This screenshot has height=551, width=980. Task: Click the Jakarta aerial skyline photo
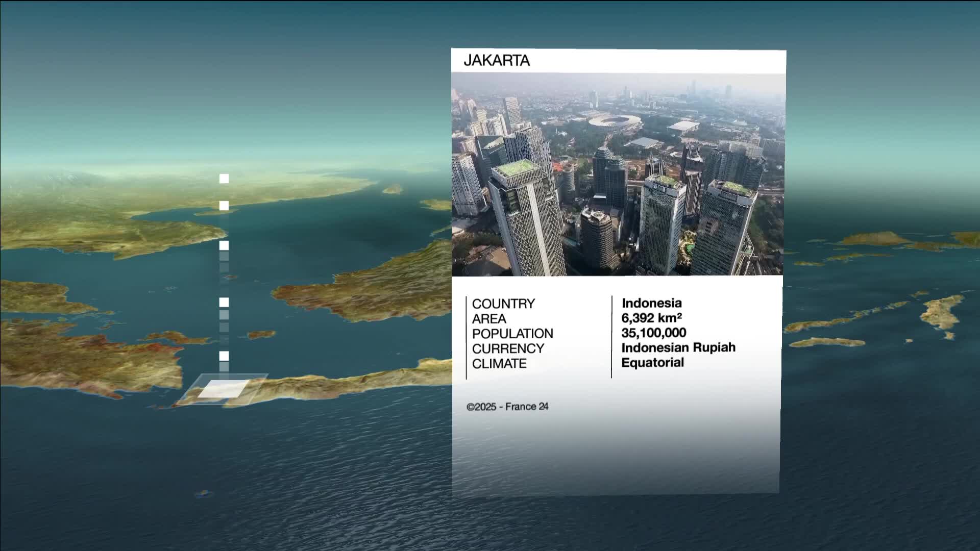click(618, 174)
